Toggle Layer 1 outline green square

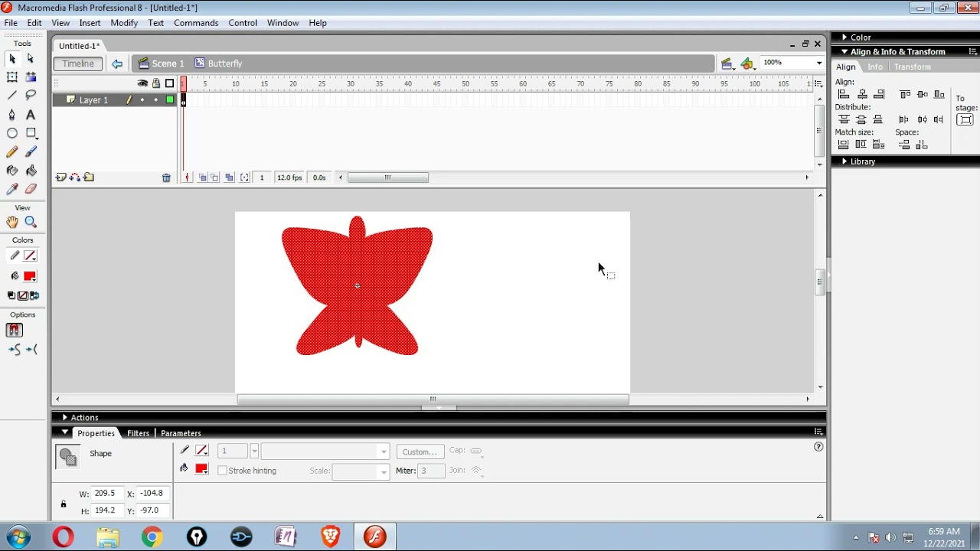click(x=170, y=100)
